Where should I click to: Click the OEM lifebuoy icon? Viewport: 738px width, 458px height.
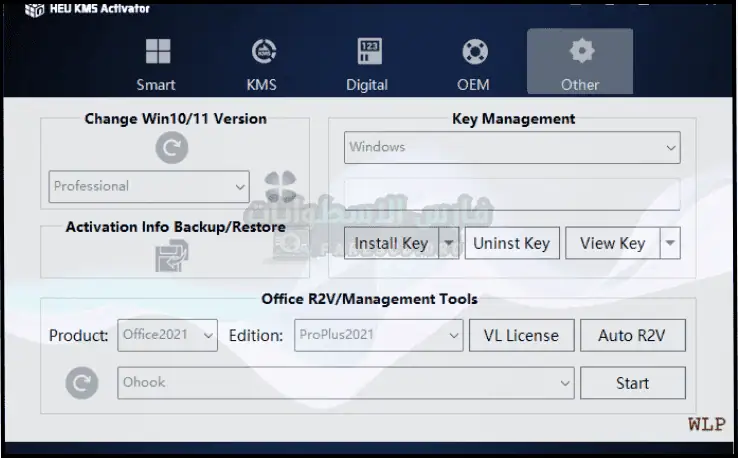pos(474,52)
